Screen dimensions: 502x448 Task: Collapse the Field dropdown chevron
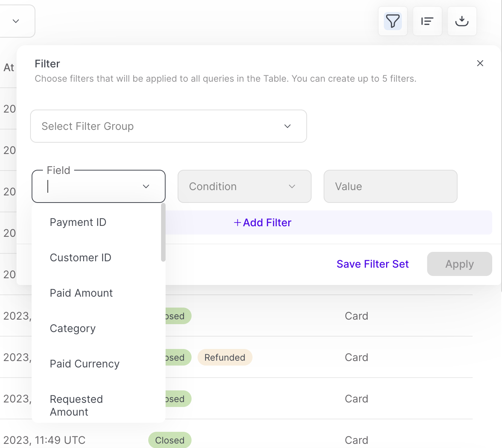[146, 186]
